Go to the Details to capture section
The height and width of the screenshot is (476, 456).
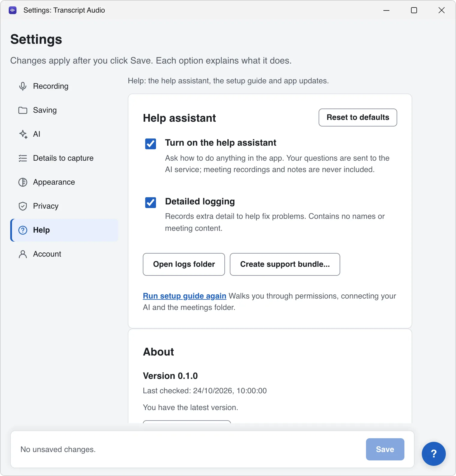point(64,158)
